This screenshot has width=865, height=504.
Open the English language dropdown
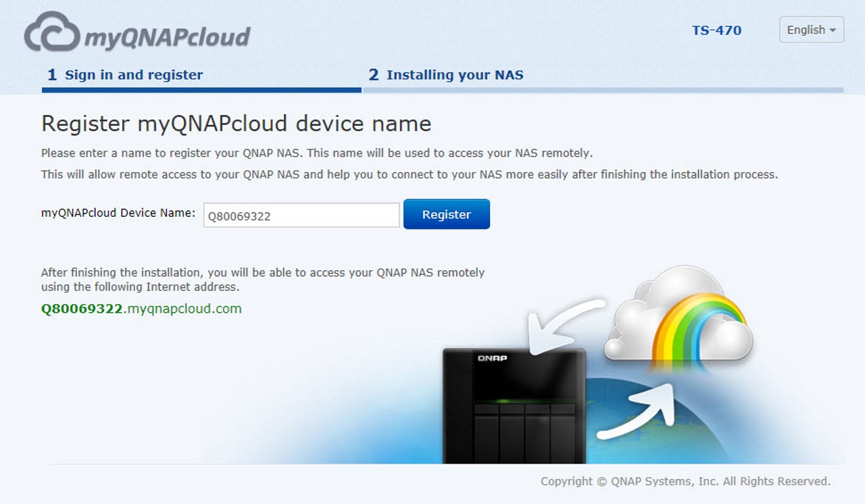[812, 30]
